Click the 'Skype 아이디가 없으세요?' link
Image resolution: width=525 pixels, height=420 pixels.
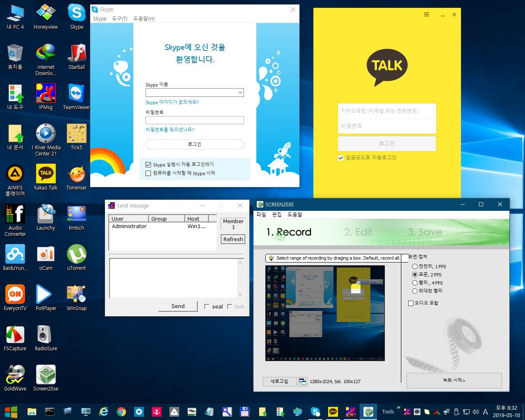(172, 102)
